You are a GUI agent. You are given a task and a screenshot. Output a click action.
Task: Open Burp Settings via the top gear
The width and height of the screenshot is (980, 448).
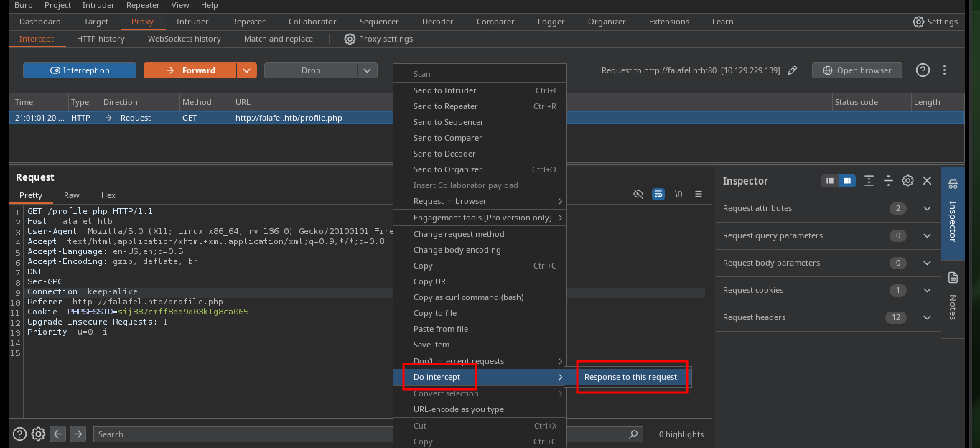(935, 22)
